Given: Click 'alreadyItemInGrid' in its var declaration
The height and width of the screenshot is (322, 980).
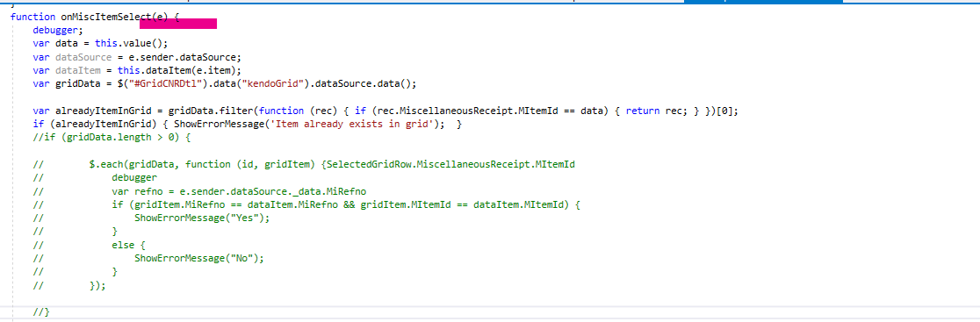Looking at the screenshot, I should (x=104, y=111).
